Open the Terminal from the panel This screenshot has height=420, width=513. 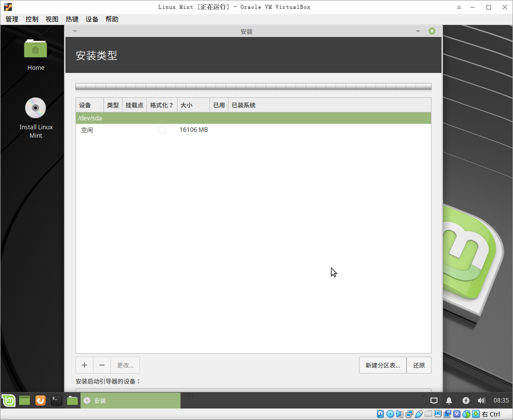(56, 400)
